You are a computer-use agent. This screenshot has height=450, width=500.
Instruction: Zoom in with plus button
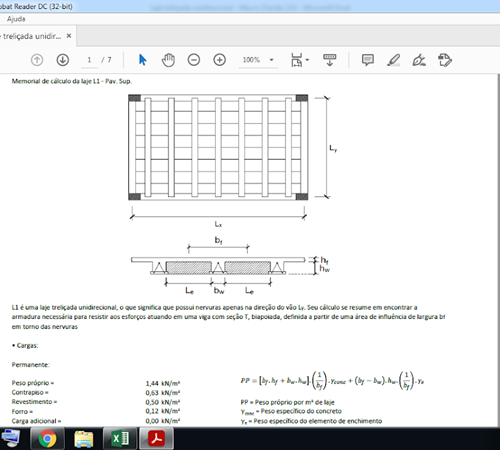(219, 60)
